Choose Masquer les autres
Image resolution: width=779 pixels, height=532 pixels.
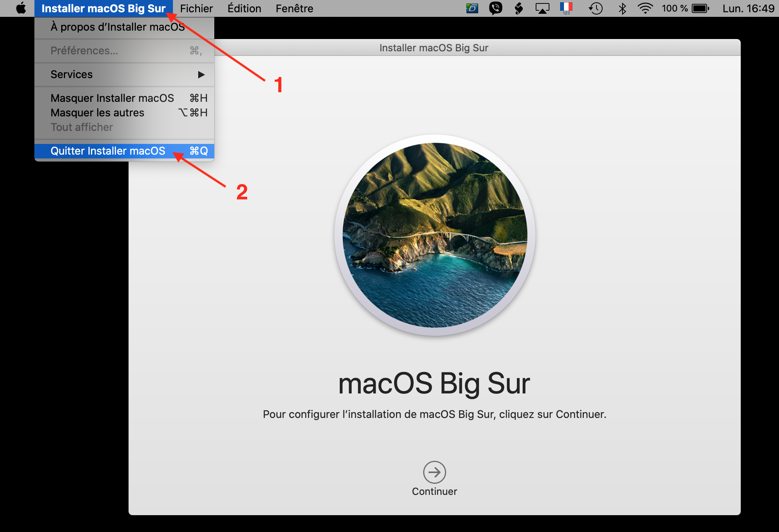[97, 113]
